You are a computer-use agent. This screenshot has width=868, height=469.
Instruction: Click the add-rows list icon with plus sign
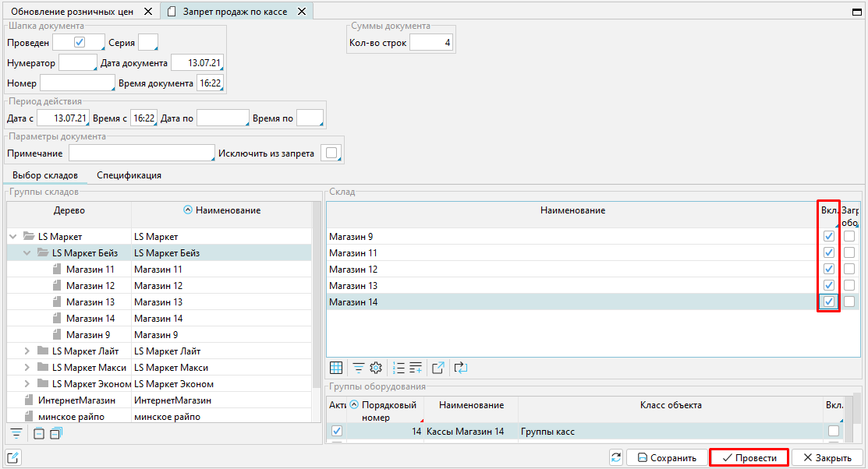[x=416, y=368]
